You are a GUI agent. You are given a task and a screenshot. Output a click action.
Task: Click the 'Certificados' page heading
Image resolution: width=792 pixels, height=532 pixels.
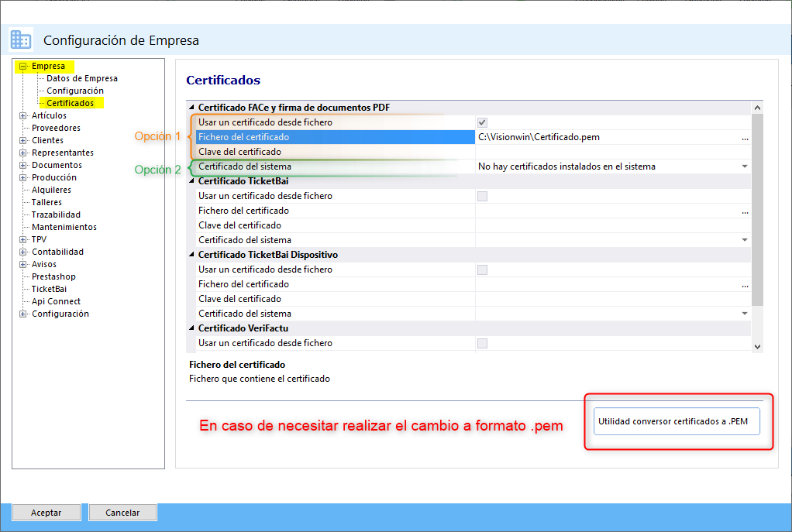[x=223, y=81]
